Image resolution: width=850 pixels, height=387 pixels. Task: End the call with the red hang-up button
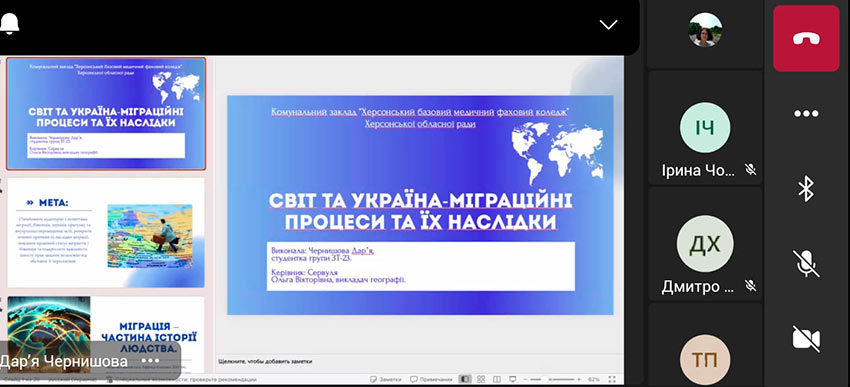click(x=806, y=38)
